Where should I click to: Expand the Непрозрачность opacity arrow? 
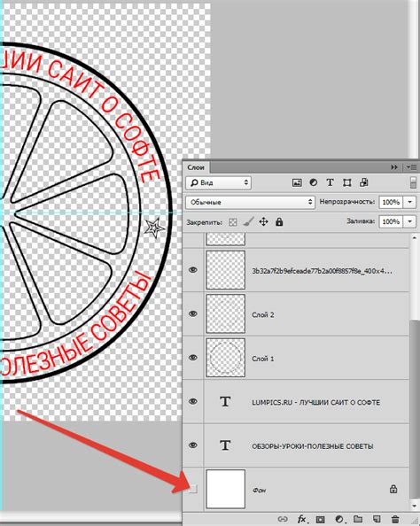[x=410, y=202]
